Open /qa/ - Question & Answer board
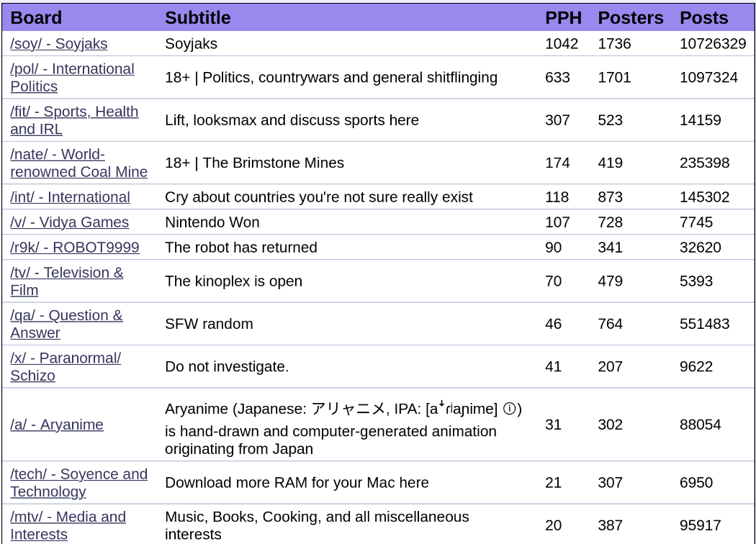756x544 pixels. pyautogui.click(x=66, y=315)
